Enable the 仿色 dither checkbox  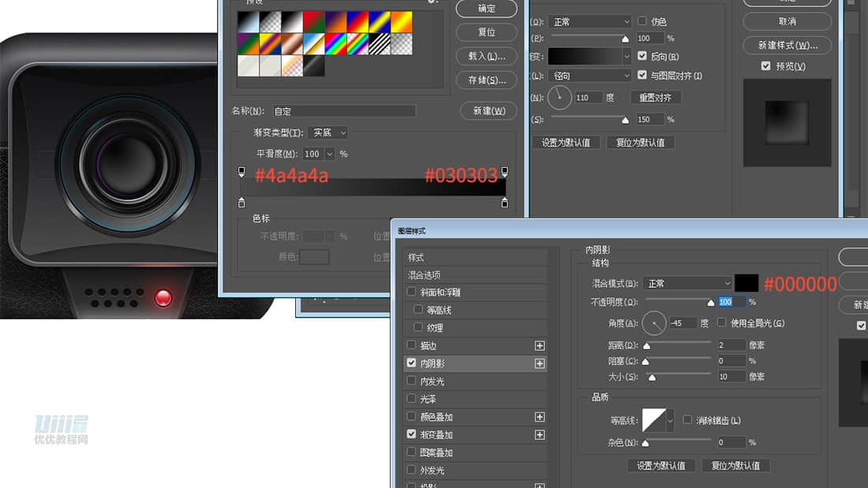642,21
